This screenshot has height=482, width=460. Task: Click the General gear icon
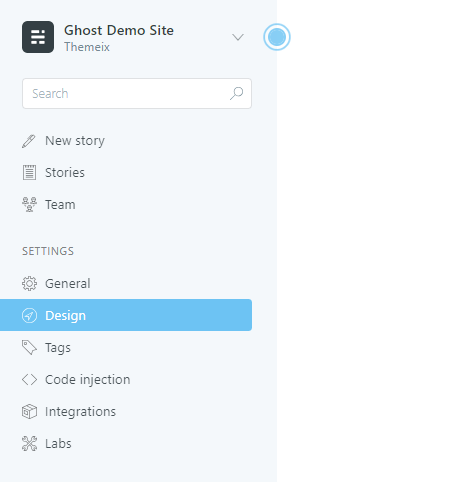coord(29,284)
